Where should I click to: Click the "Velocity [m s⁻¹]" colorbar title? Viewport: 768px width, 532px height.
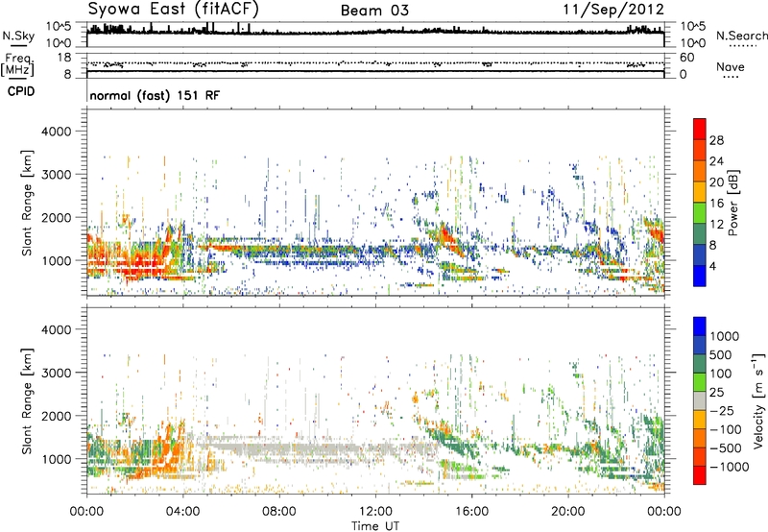click(x=758, y=400)
